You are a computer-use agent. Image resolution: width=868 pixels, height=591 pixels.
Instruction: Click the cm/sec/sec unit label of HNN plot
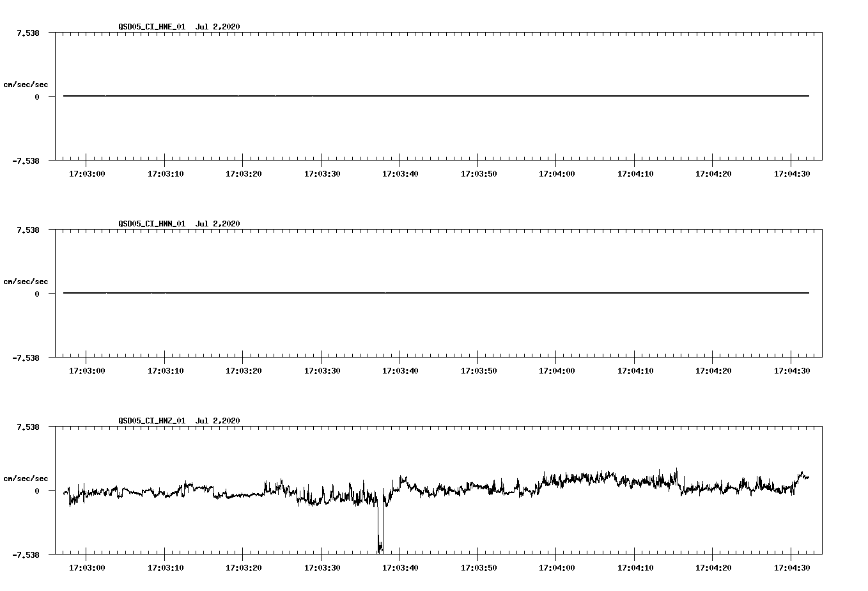pos(26,281)
